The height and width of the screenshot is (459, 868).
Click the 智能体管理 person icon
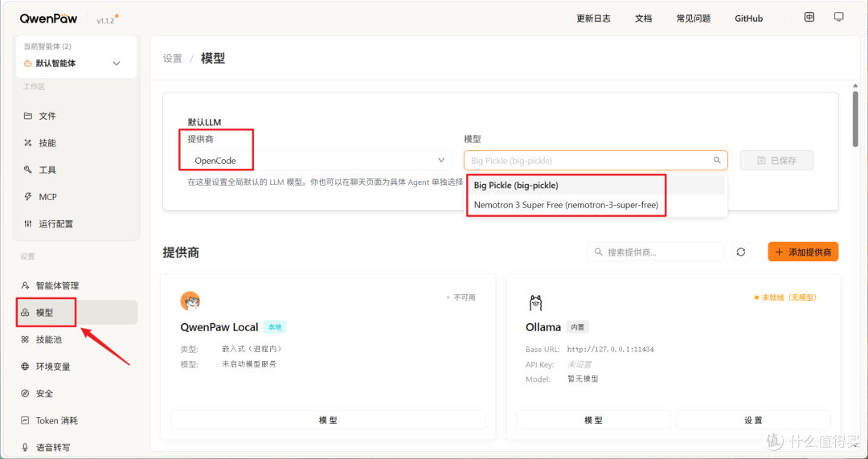[x=24, y=285]
